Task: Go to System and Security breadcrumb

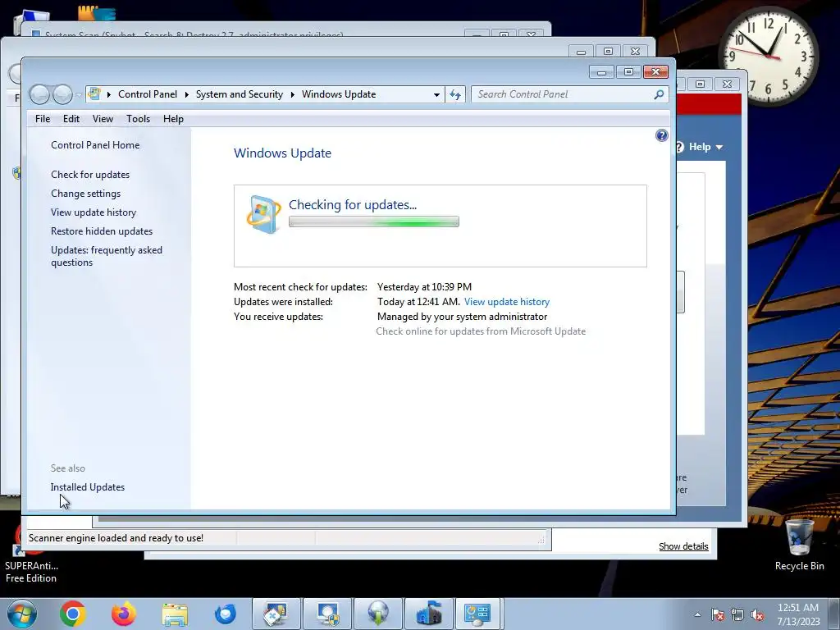Action: pos(239,94)
